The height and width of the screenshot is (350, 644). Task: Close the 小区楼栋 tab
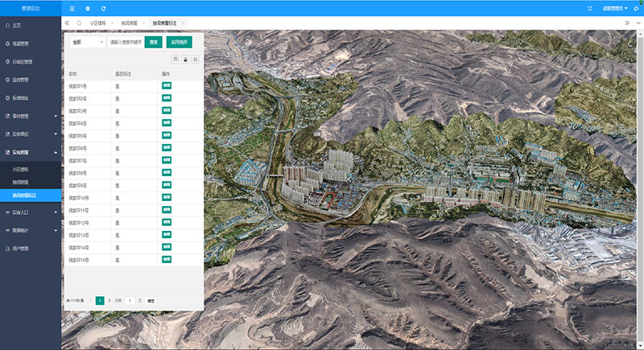tap(112, 23)
